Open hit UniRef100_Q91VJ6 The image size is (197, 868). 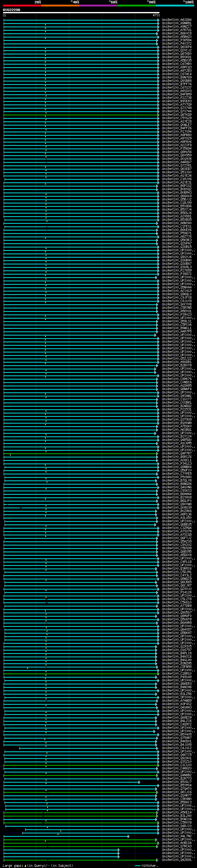point(177,257)
